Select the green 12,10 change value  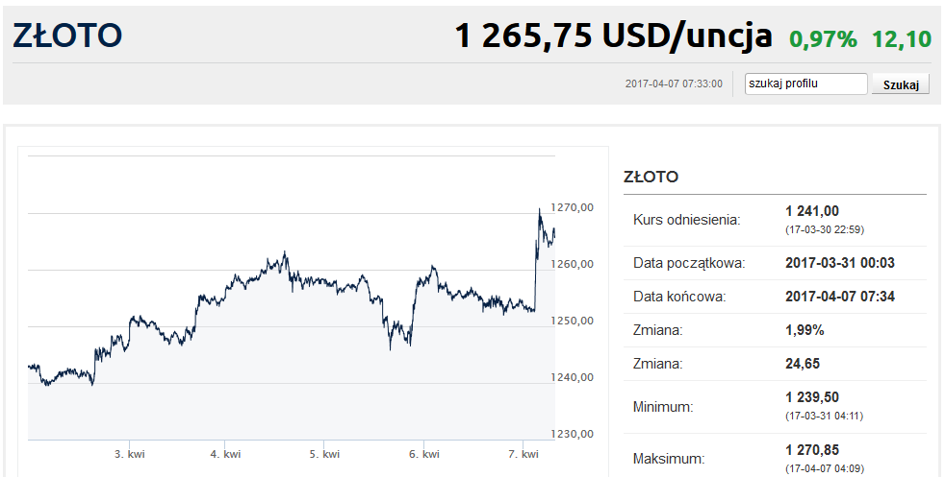point(902,39)
